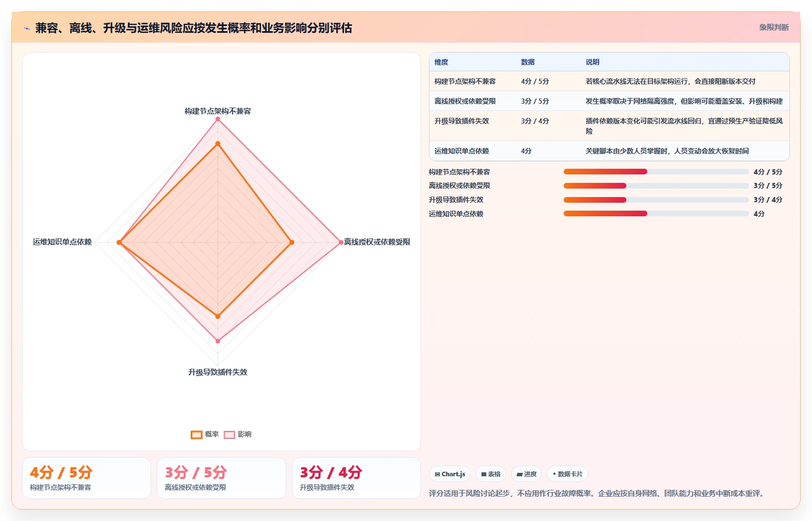Click the radar axis label 构建节点架构不兼容
812x521 pixels.
[218, 111]
